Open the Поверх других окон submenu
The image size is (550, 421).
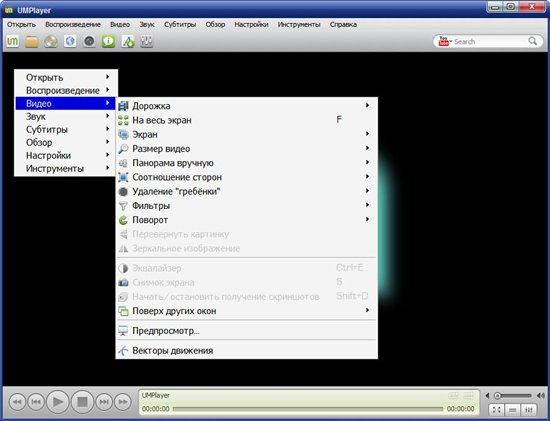(x=247, y=311)
